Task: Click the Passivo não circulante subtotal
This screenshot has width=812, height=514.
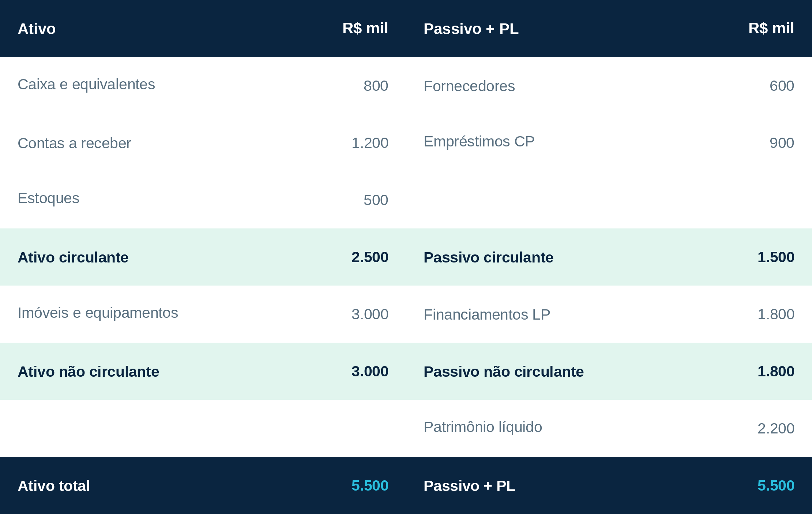Action: point(504,372)
